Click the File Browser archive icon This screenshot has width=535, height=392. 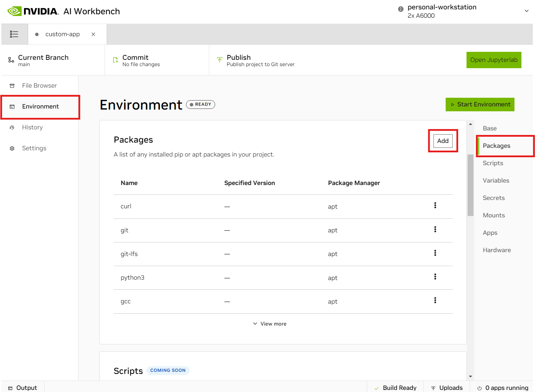(12, 86)
